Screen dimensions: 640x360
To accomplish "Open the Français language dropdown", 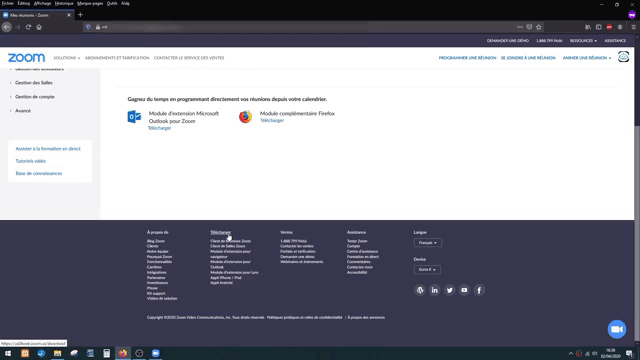I will tap(427, 243).
